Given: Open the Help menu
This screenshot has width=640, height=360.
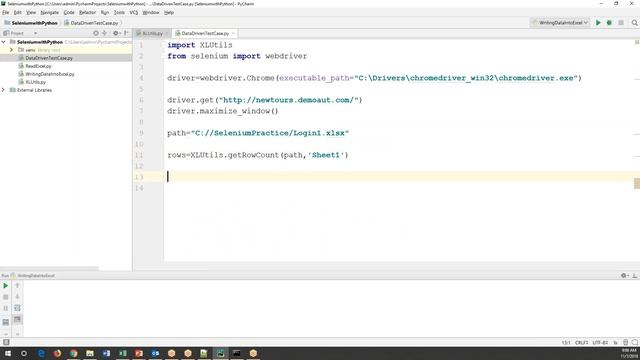Looking at the screenshot, I should coord(169,13).
